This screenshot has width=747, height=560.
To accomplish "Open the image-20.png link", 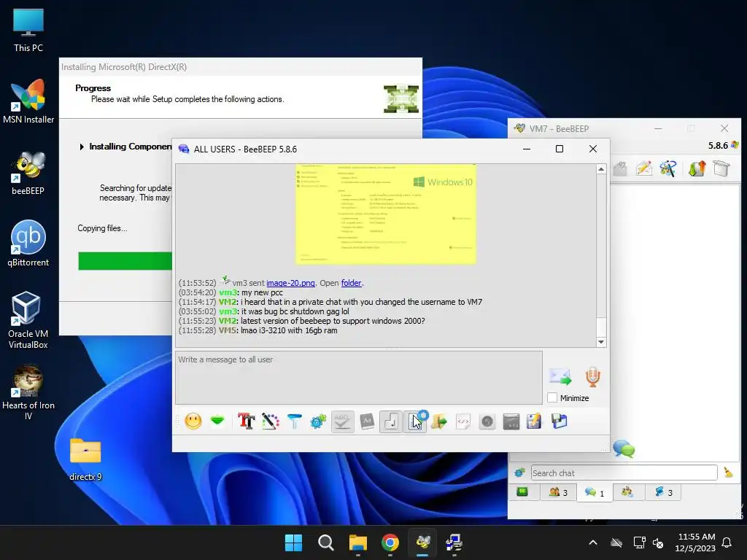I will coord(290,283).
